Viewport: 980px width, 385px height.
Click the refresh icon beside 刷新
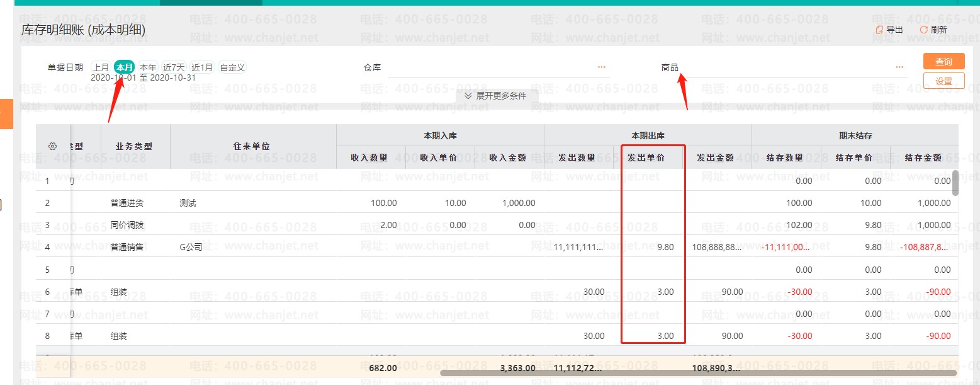click(x=923, y=30)
